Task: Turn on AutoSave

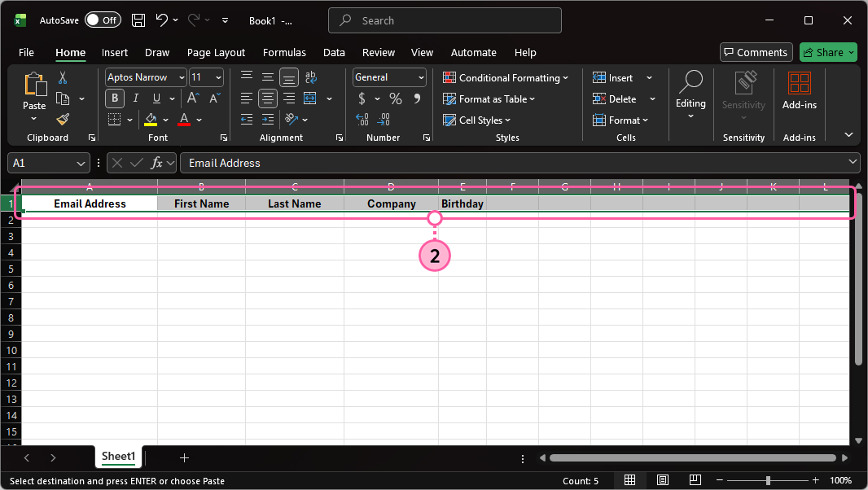Action: point(103,20)
